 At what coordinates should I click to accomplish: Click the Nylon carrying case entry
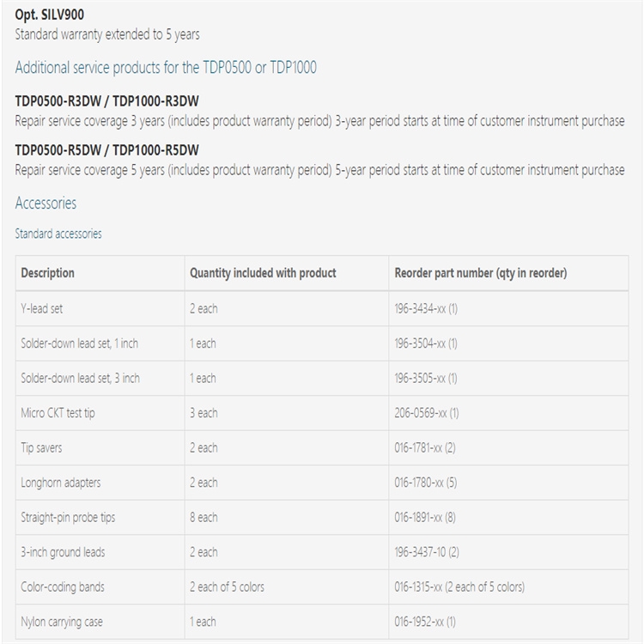click(x=62, y=622)
